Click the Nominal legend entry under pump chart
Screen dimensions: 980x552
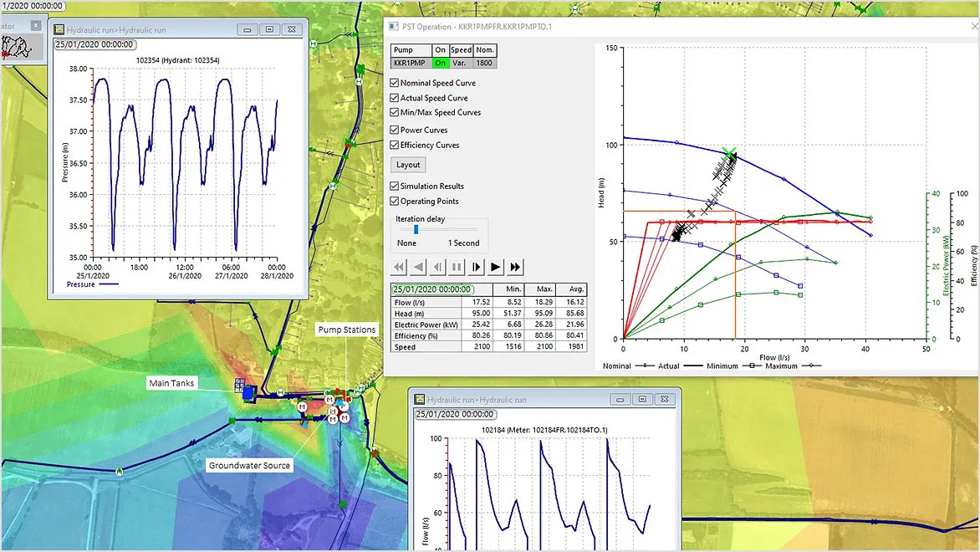(x=628, y=366)
